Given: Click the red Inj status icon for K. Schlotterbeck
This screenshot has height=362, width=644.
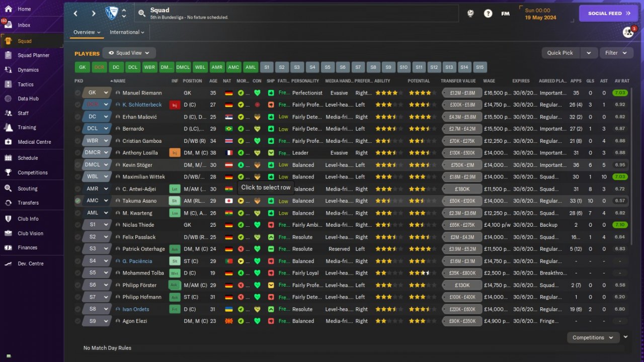Looking at the screenshot, I should coord(175,105).
